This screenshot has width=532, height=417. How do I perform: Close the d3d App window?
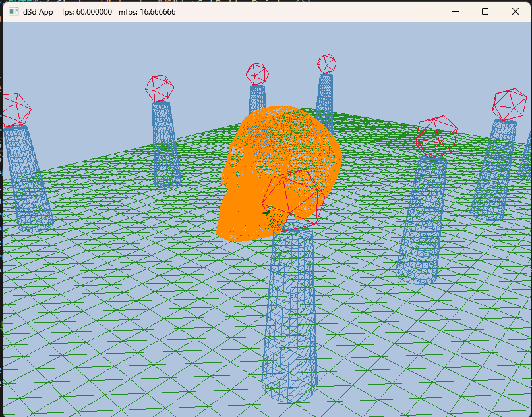point(515,11)
